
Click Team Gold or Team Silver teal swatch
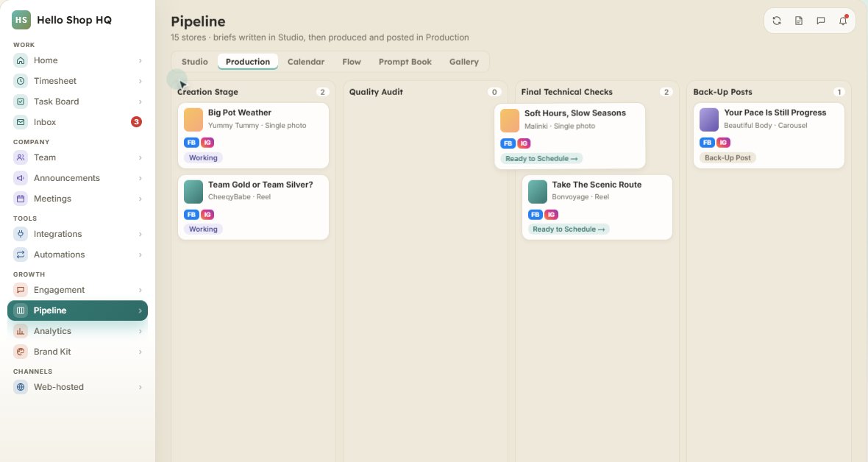pyautogui.click(x=193, y=192)
